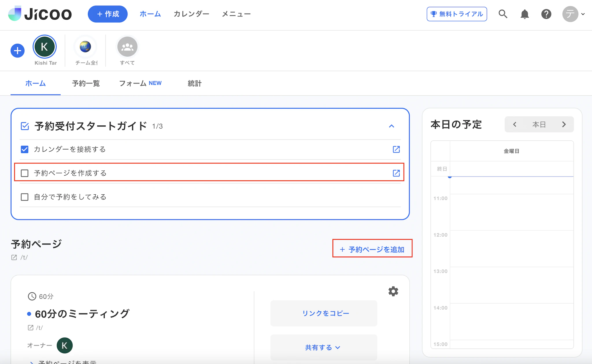Open external link icon for カレンダーを接続する
Screen dimensions: 592x364
396,149
